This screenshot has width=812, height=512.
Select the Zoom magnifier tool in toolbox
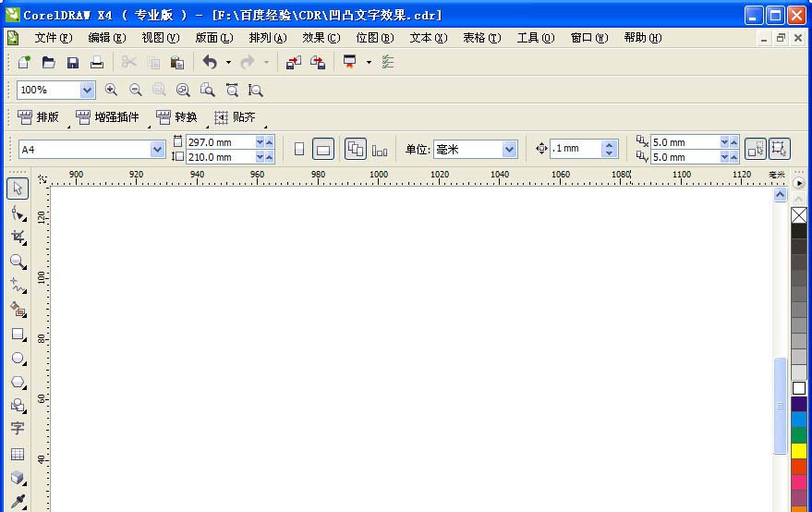click(18, 262)
